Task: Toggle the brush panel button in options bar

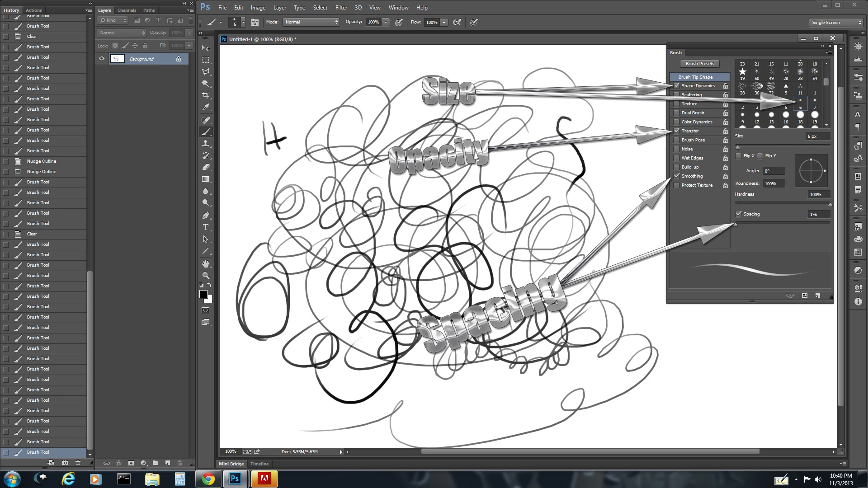Action: [x=255, y=22]
